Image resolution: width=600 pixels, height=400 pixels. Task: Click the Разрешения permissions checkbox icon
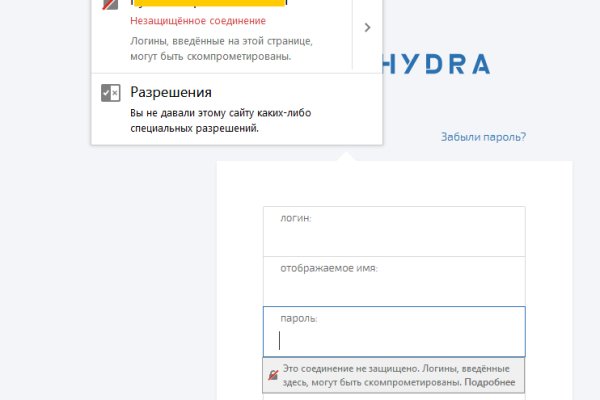[110, 93]
